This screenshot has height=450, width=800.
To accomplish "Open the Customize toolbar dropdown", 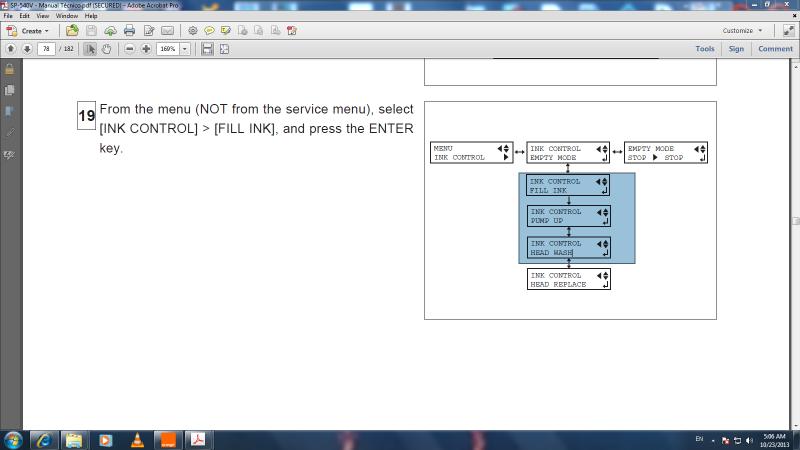I will point(742,31).
